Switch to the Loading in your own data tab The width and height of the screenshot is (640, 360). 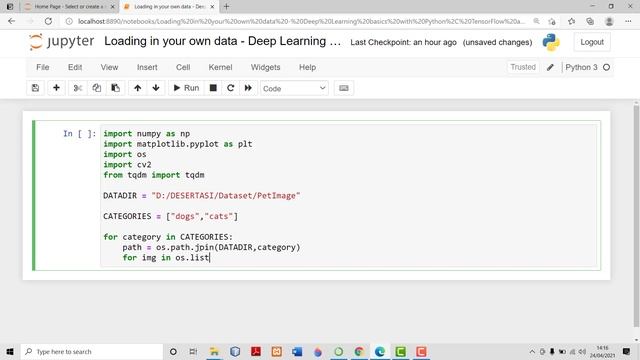click(x=169, y=7)
